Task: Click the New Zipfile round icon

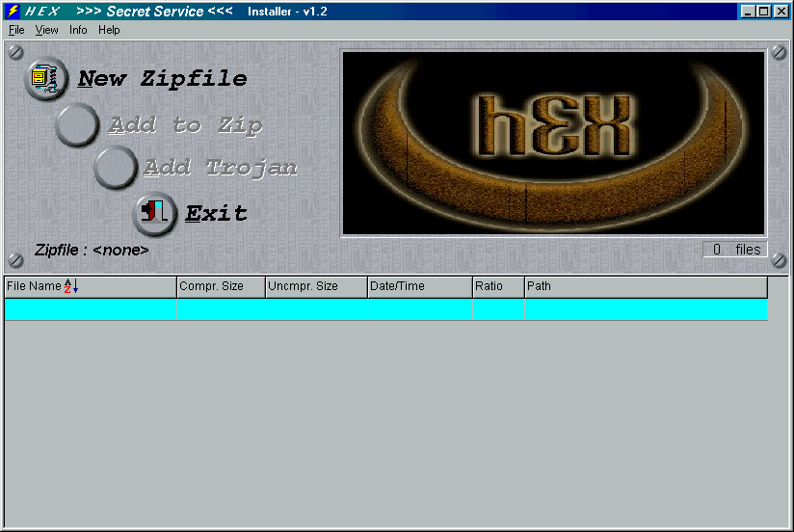Action: (x=45, y=79)
